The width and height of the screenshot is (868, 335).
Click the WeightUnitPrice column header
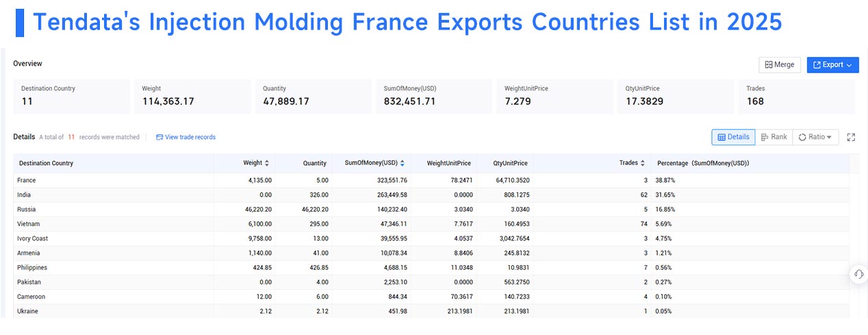click(x=449, y=163)
